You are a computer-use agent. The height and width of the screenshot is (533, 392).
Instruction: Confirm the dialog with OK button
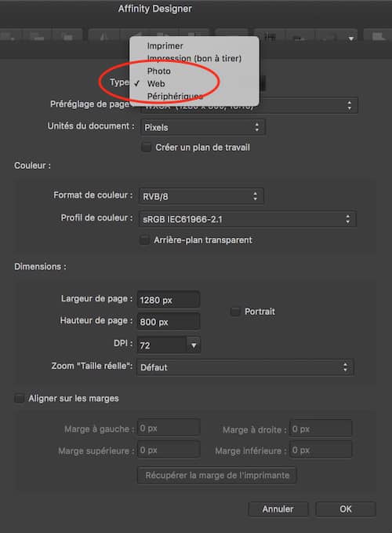coord(346,509)
